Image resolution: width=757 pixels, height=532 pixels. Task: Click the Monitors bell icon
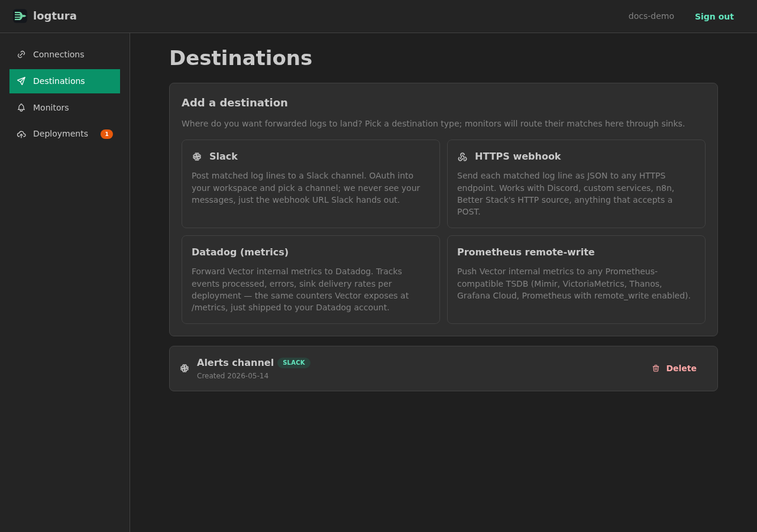[x=21, y=108]
